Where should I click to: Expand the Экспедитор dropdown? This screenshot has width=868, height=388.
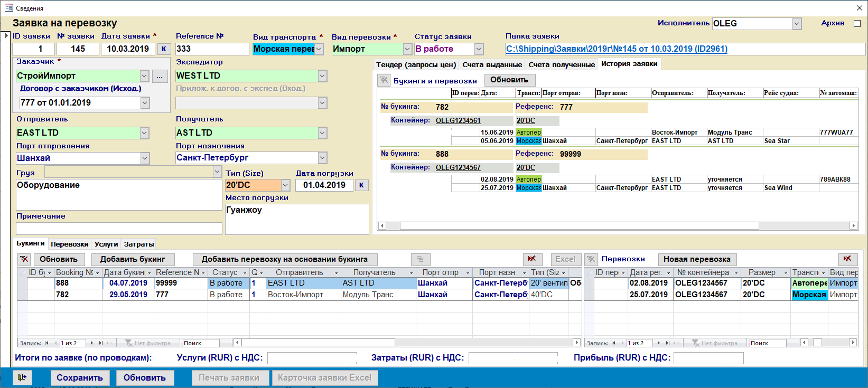[322, 76]
